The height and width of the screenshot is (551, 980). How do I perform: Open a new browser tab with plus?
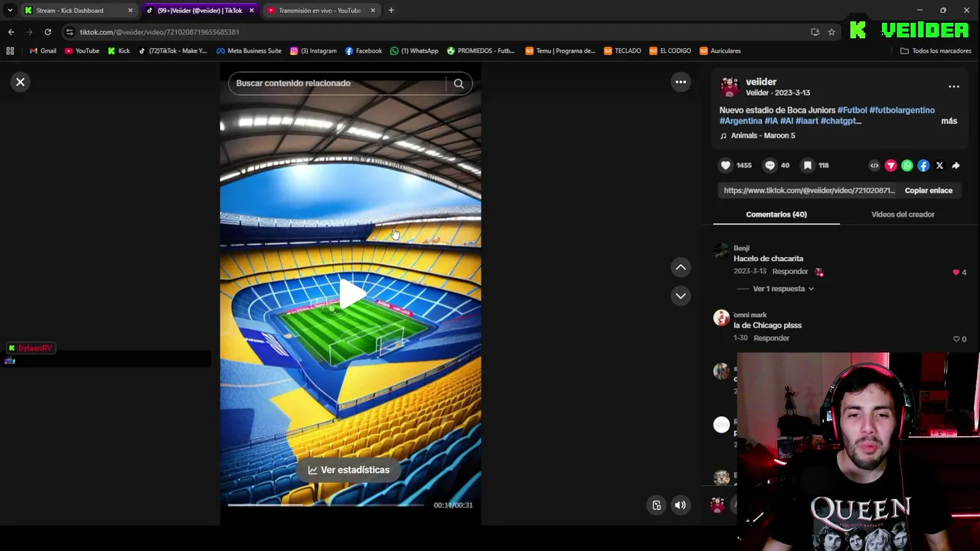tap(391, 11)
